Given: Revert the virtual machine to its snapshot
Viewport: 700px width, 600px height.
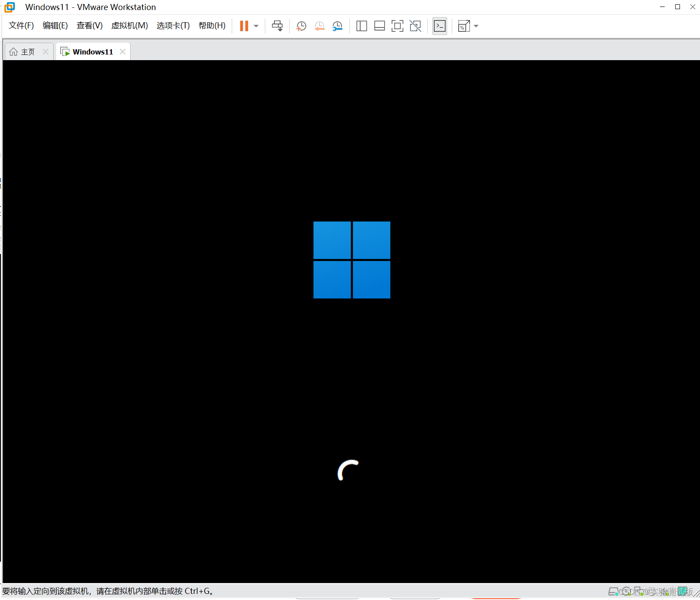Looking at the screenshot, I should pos(319,26).
